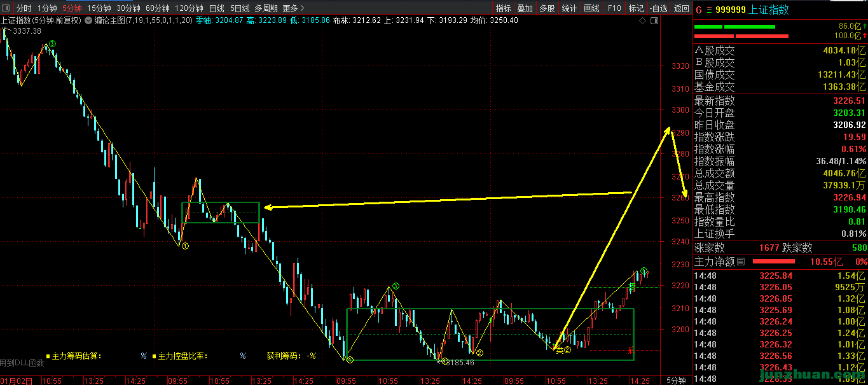Open the three-line list icon beside the G
Image resolution: width=868 pixels, height=385 pixels.
point(709,10)
